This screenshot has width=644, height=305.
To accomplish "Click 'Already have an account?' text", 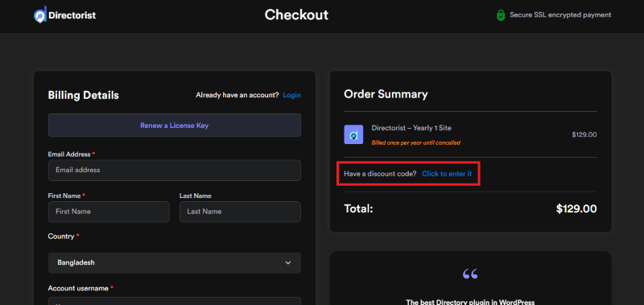I will (x=237, y=95).
